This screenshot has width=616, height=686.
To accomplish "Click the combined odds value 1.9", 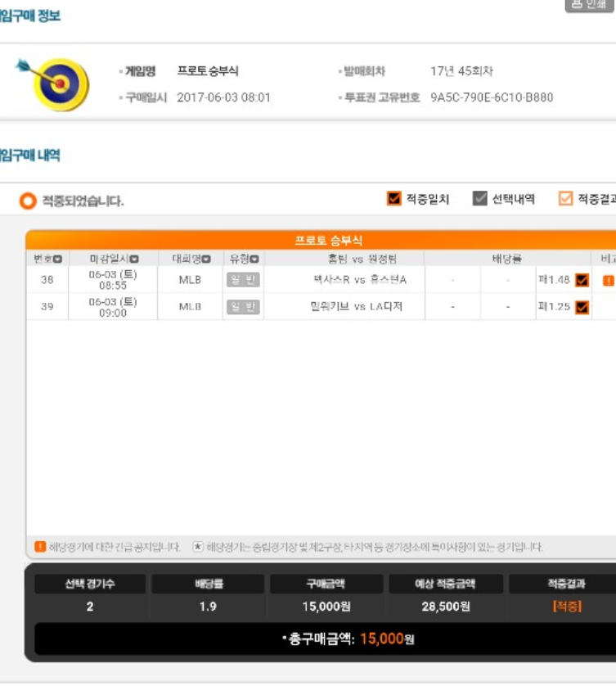I will click(208, 607).
